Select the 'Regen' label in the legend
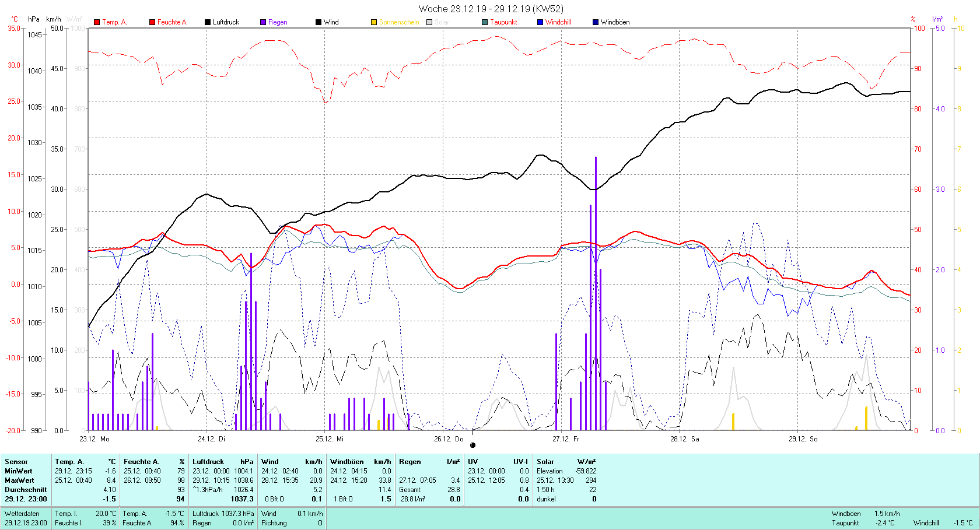The image size is (980, 530). [278, 22]
